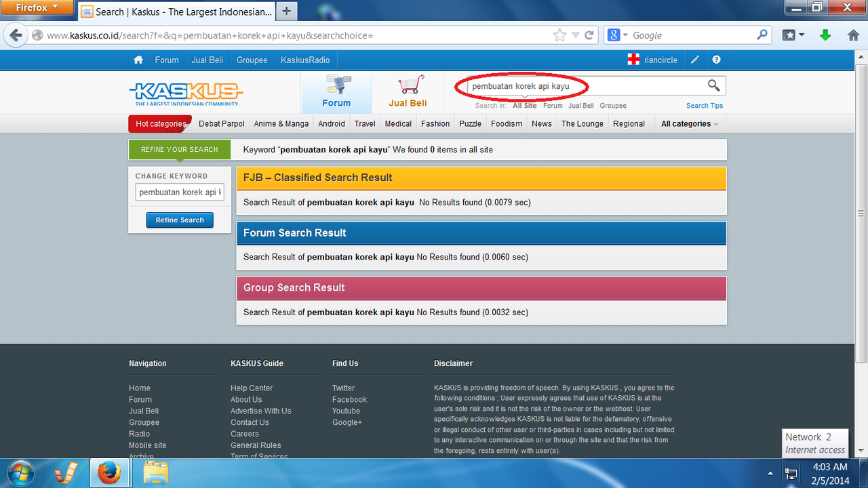This screenshot has height=488, width=868.
Task: Open the Medical category
Action: click(398, 123)
